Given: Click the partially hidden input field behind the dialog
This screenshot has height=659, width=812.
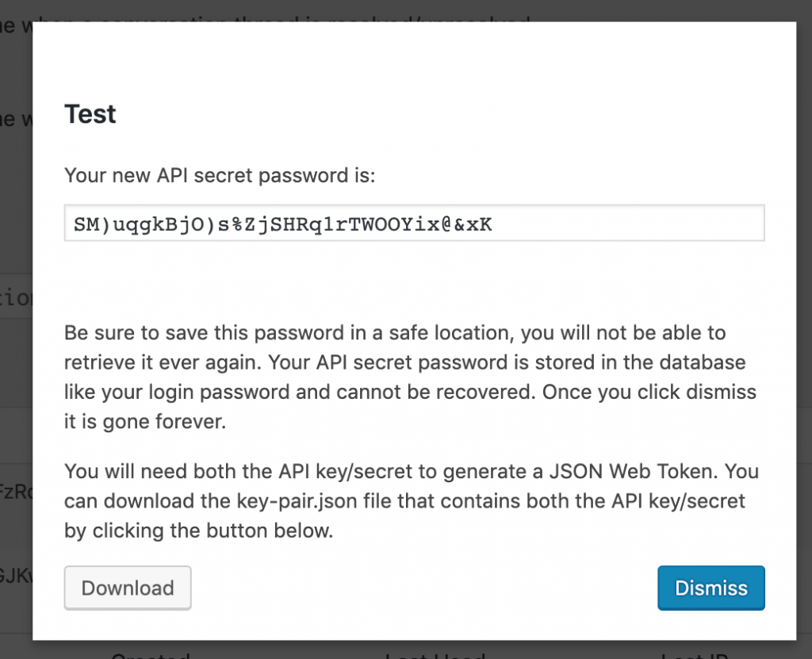Looking at the screenshot, I should 16,299.
